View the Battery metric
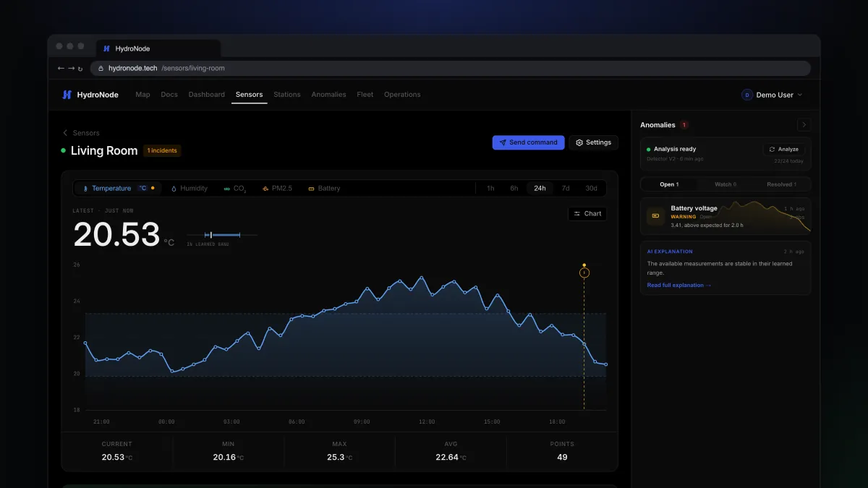 (324, 189)
